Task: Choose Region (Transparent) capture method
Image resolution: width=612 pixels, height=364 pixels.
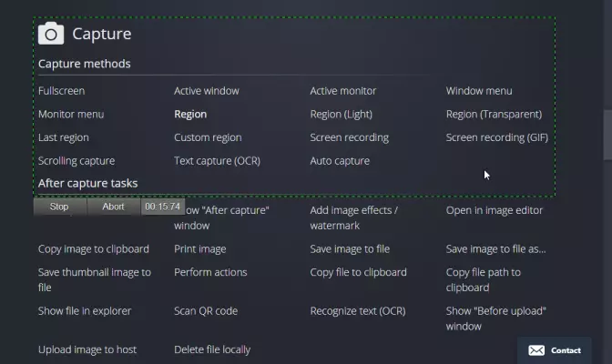Action: tap(494, 115)
